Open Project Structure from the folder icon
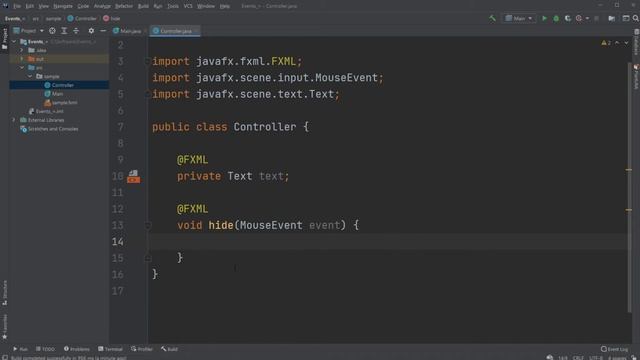640x360 pixels. (x=611, y=18)
